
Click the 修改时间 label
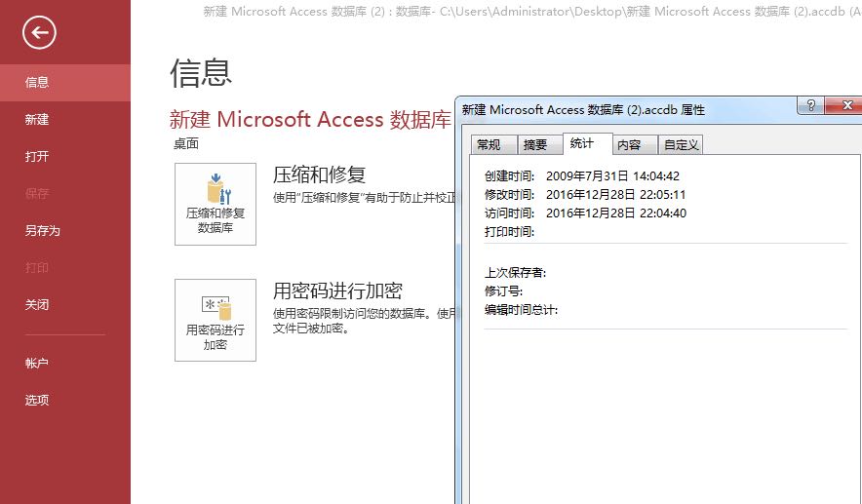pyautogui.click(x=509, y=195)
